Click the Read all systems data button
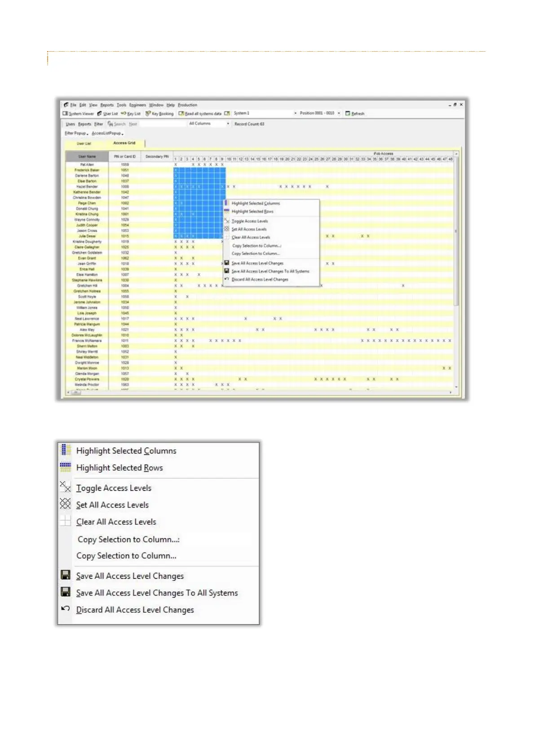This screenshot has height=756, width=535. coord(200,114)
